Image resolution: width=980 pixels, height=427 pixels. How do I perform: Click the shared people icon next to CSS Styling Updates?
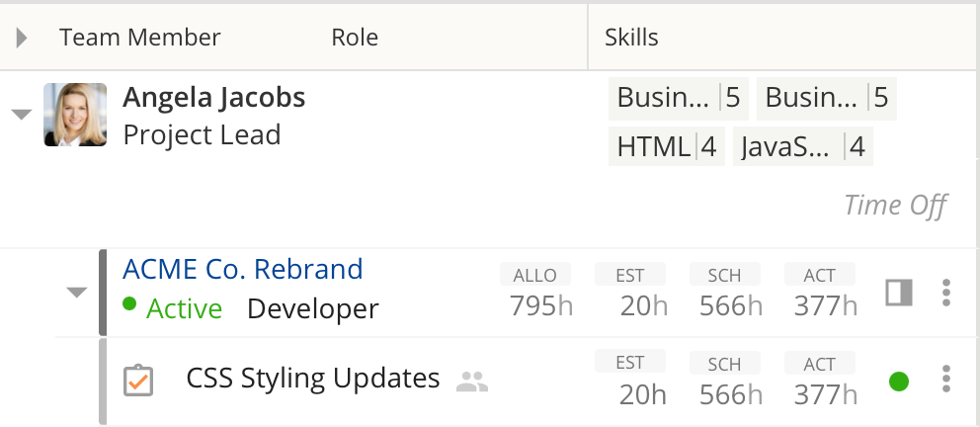pos(472,382)
